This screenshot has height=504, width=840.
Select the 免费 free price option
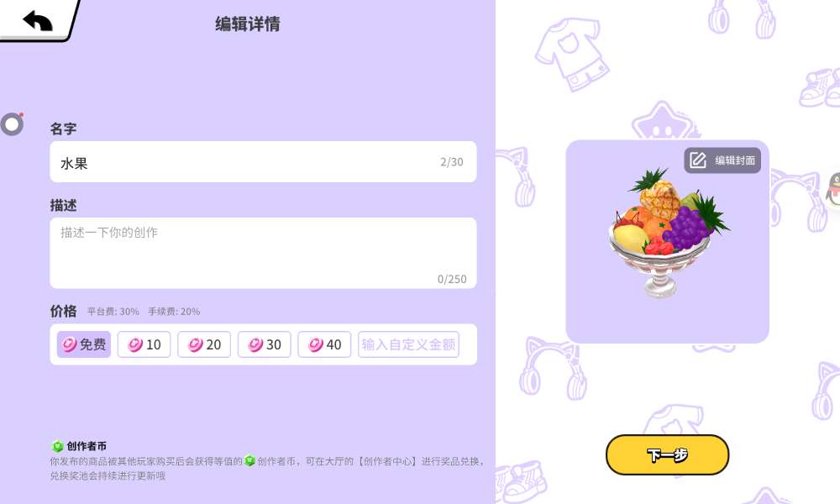click(x=84, y=344)
